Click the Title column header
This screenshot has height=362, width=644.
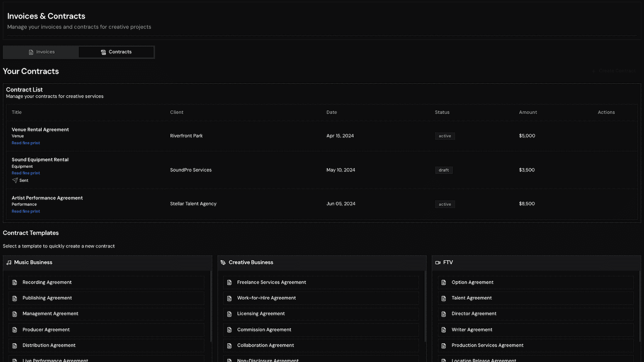pyautogui.click(x=17, y=112)
